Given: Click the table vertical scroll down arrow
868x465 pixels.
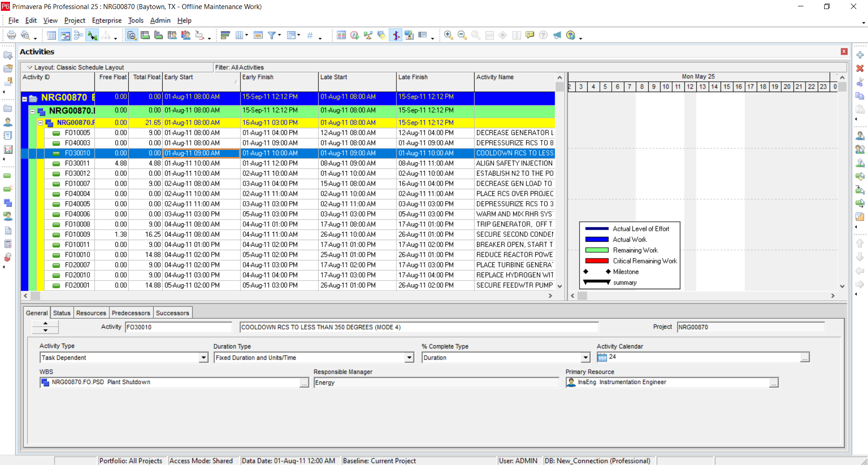Looking at the screenshot, I should 560,286.
